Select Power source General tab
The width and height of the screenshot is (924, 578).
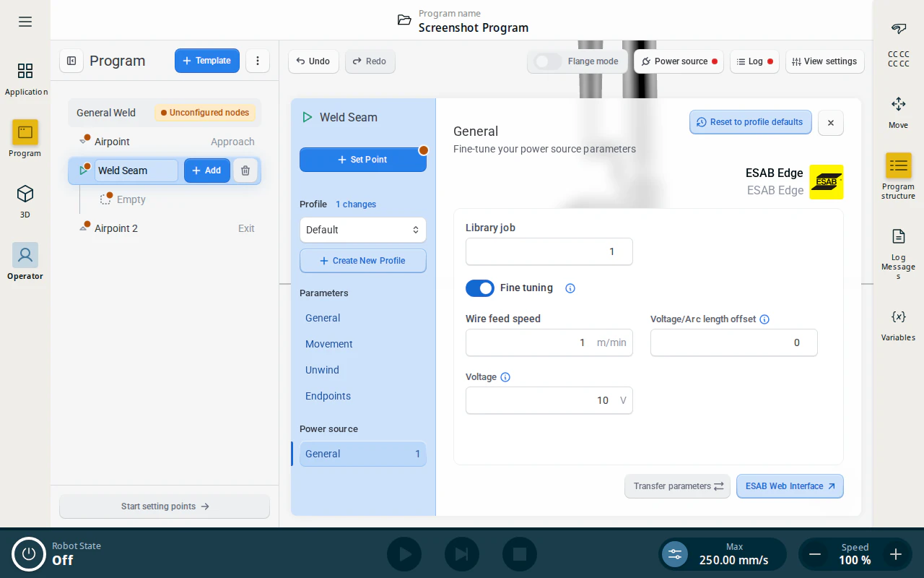[x=363, y=454]
